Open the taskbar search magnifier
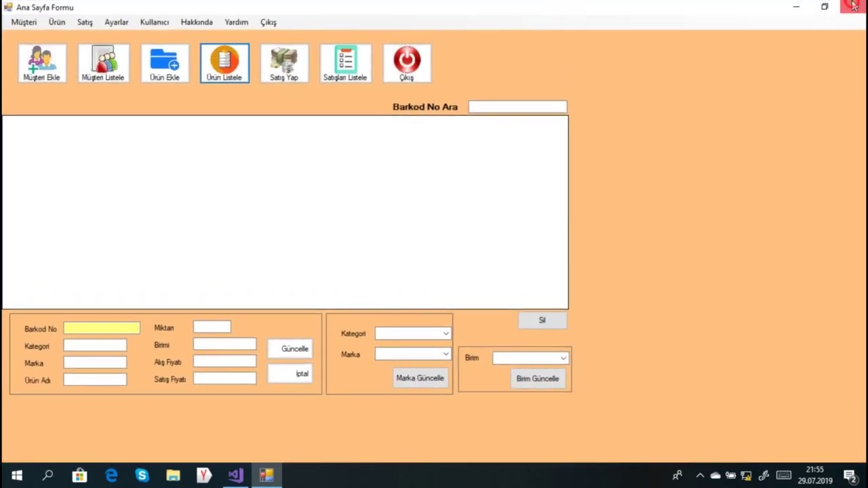 click(x=47, y=475)
